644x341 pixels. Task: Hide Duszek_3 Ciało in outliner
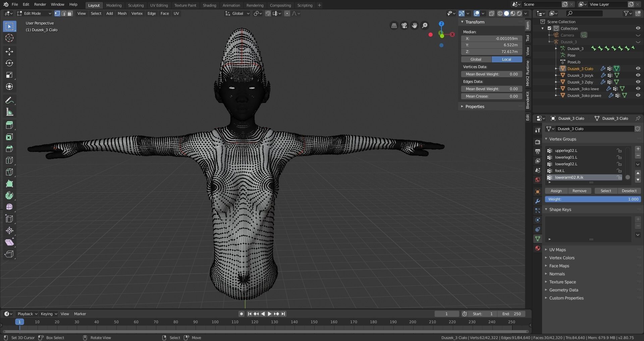point(638,68)
